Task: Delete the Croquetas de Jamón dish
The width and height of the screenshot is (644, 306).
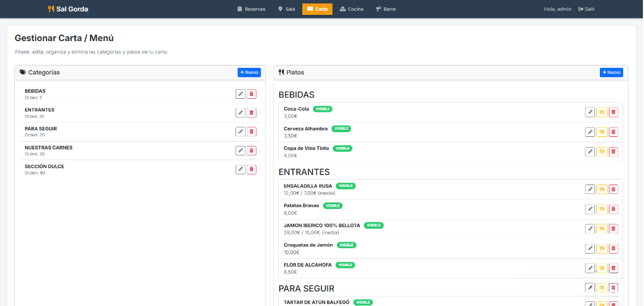Action: [x=614, y=248]
